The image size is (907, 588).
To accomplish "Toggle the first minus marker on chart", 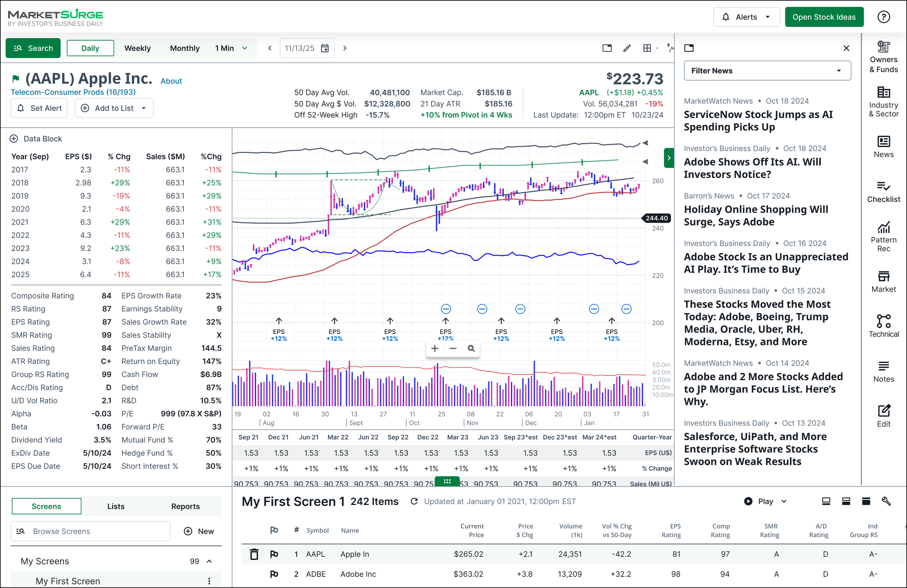I will [446, 309].
